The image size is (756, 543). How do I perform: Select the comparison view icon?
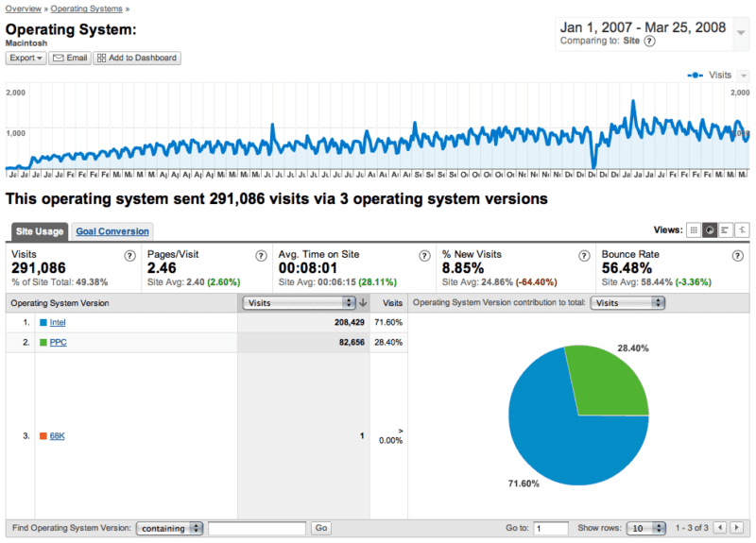[742, 229]
